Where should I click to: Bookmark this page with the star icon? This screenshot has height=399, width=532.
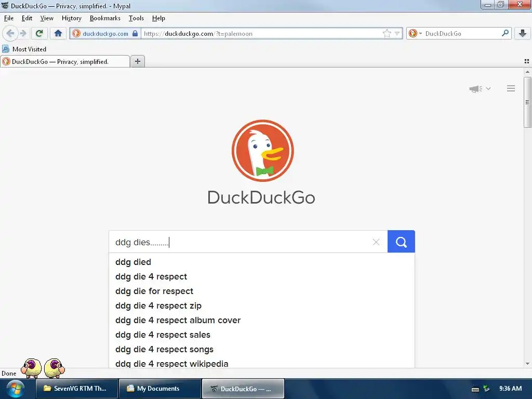[387, 33]
